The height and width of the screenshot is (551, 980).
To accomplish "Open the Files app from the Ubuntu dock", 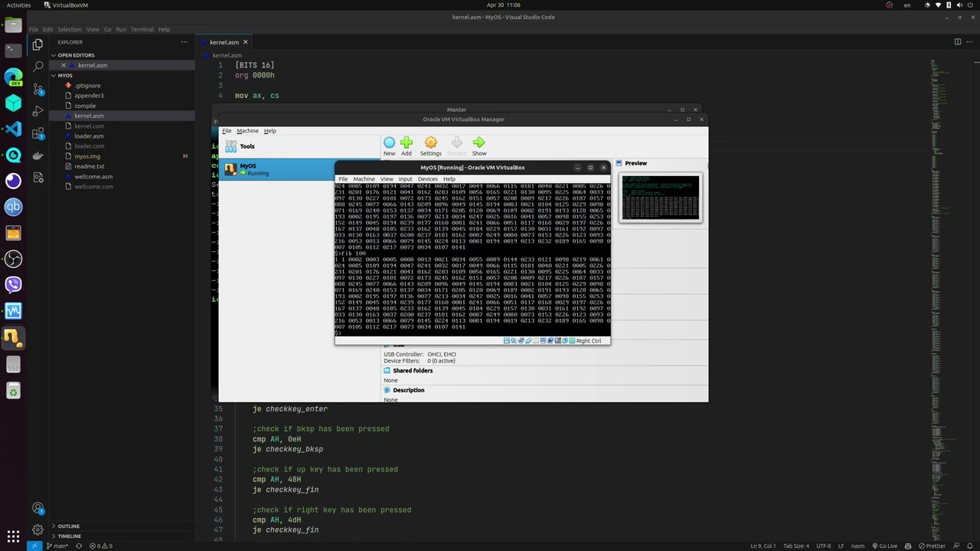I will [x=13, y=25].
